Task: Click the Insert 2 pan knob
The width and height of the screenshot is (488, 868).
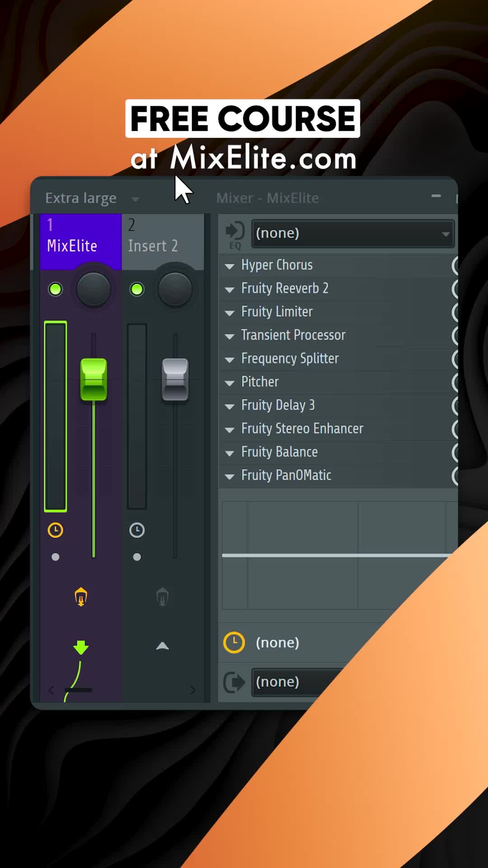Action: pyautogui.click(x=175, y=289)
